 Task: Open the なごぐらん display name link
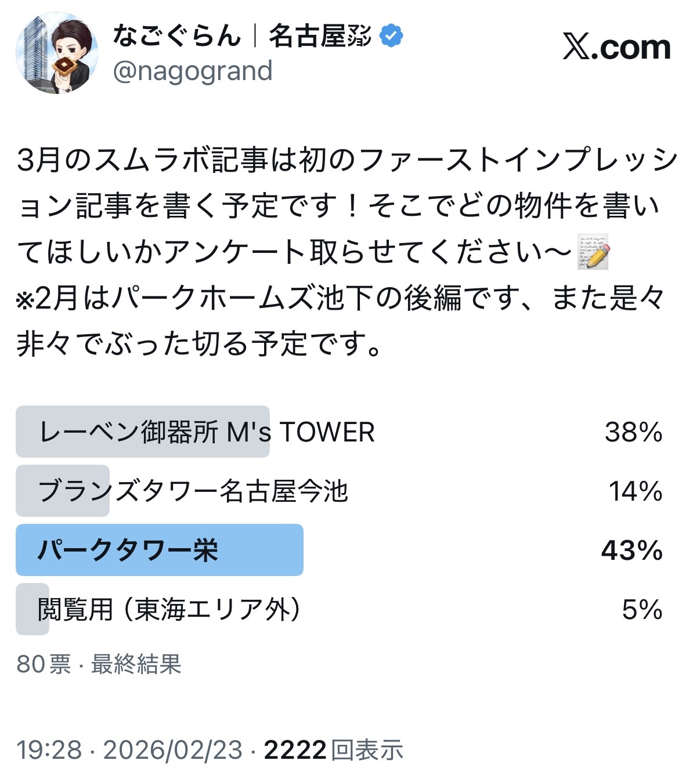(x=241, y=36)
